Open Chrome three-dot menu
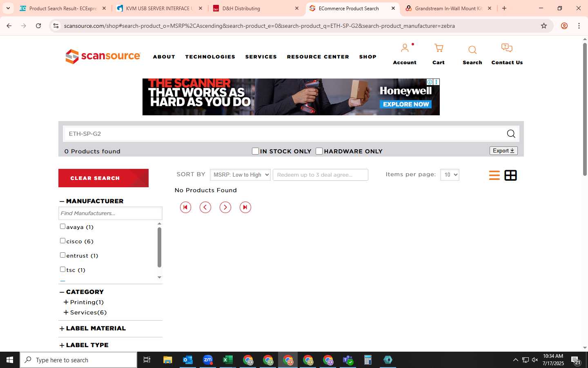Screen dimensions: 588x368 (x=579, y=26)
